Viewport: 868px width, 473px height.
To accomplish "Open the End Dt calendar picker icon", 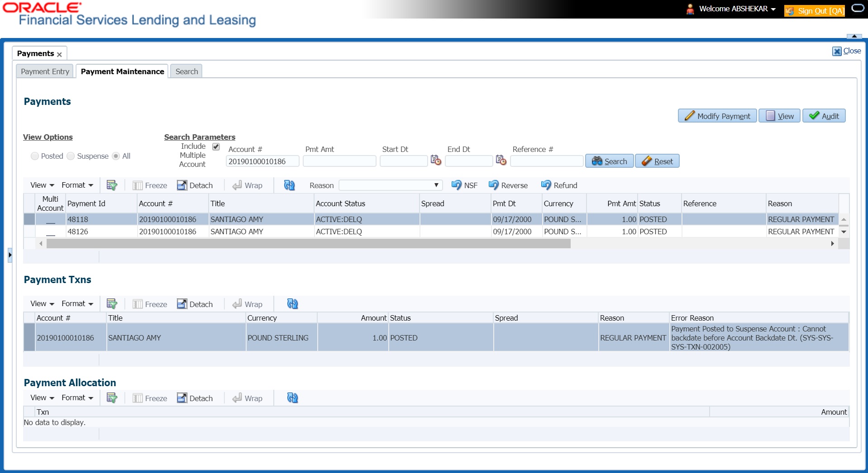I will pos(501,160).
